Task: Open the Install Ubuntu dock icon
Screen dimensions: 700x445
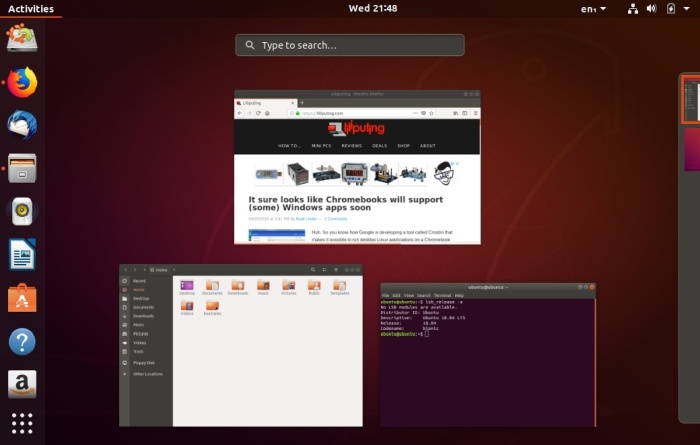Action: click(x=22, y=38)
